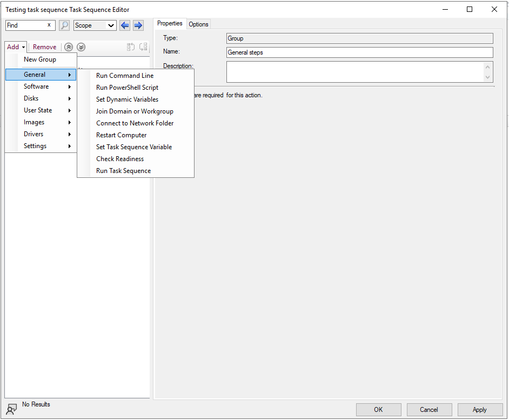Expand the User State submenu
This screenshot has width=509, height=420.
tap(41, 110)
